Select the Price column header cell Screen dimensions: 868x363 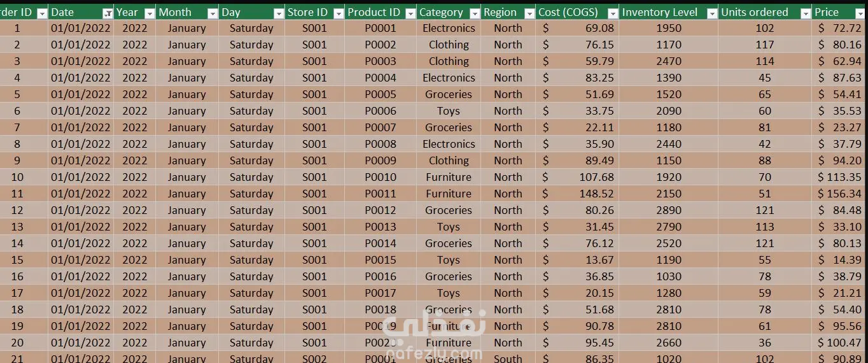click(x=840, y=12)
